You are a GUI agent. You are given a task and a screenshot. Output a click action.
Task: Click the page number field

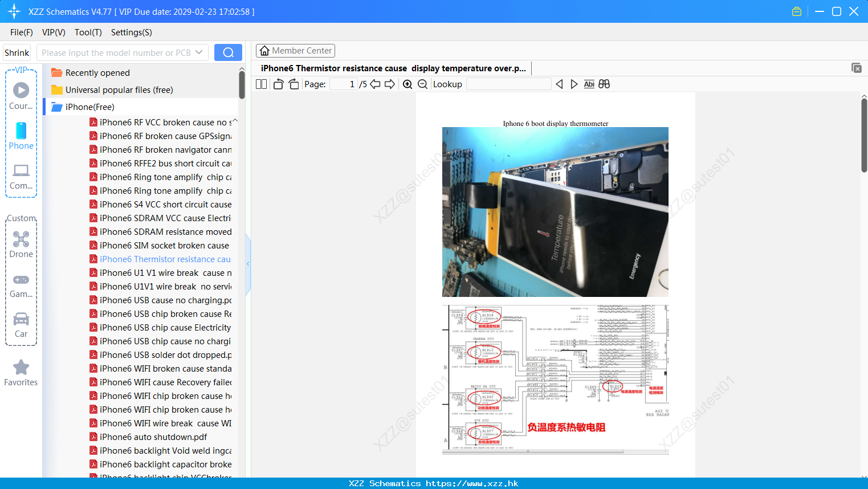[x=344, y=84]
